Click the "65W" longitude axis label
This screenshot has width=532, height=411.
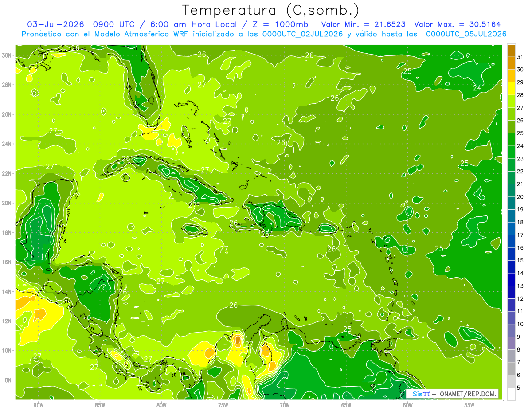(346, 406)
